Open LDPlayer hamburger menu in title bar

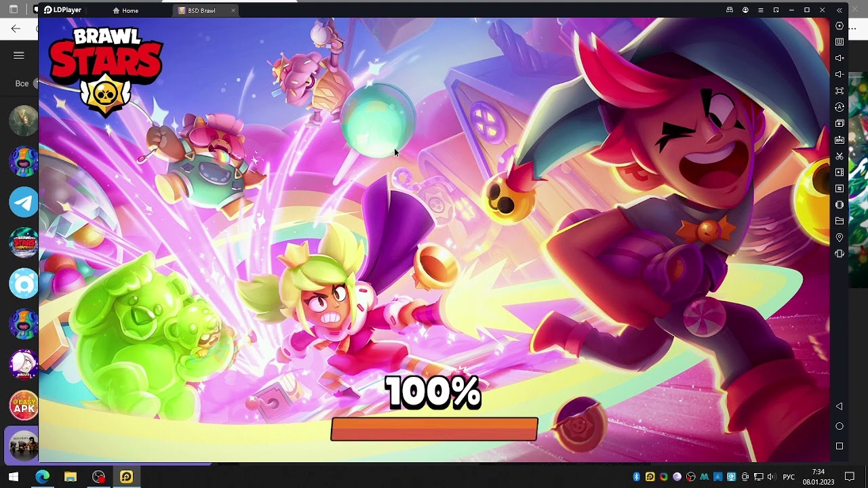(761, 10)
